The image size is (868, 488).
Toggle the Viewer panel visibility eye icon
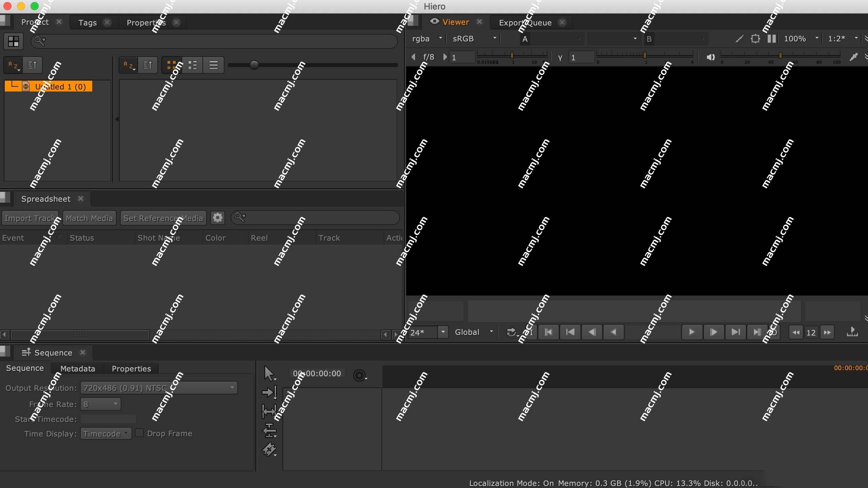coord(434,22)
